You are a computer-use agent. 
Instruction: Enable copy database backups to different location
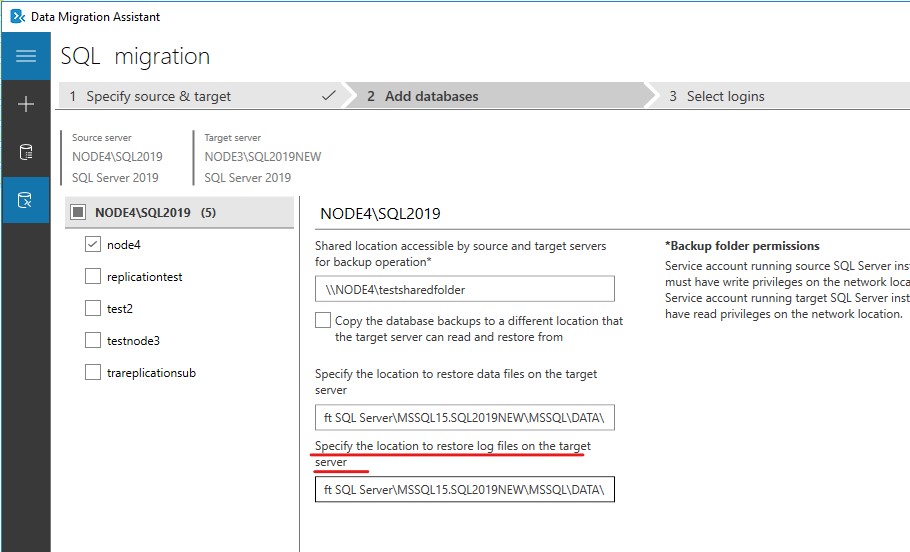pyautogui.click(x=323, y=320)
